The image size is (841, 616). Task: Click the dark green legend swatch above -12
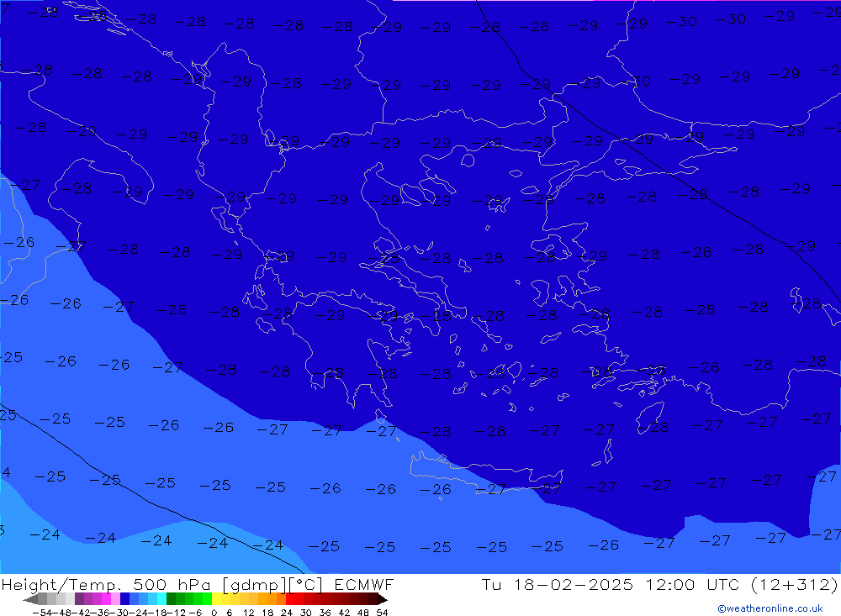pos(171,599)
